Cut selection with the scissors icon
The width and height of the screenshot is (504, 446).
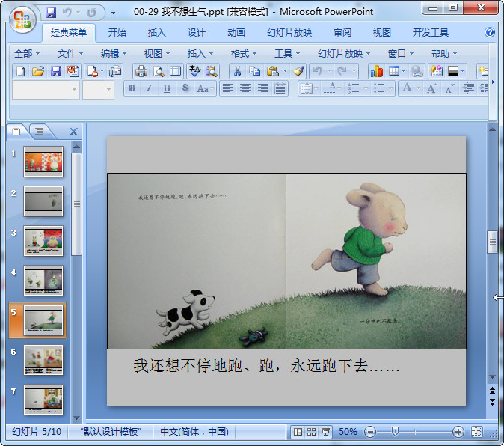[237, 71]
